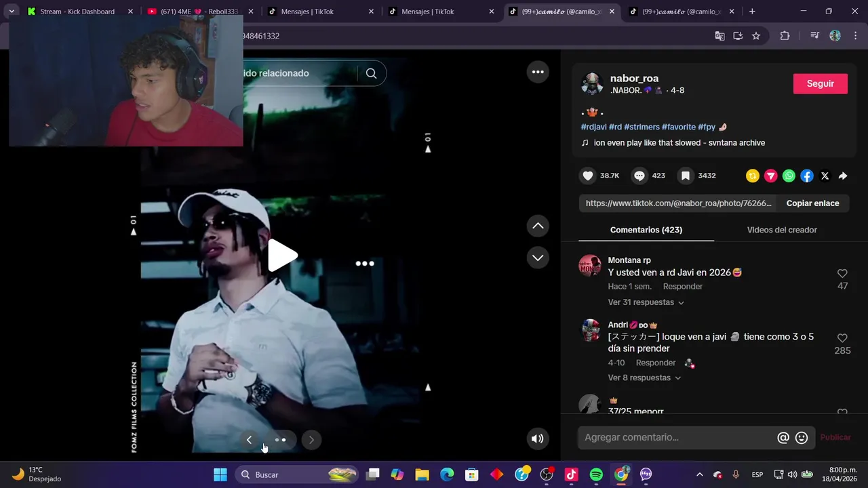Like Andrl's comment with 285 likes
Image resolution: width=868 pixels, height=488 pixels.
[842, 338]
